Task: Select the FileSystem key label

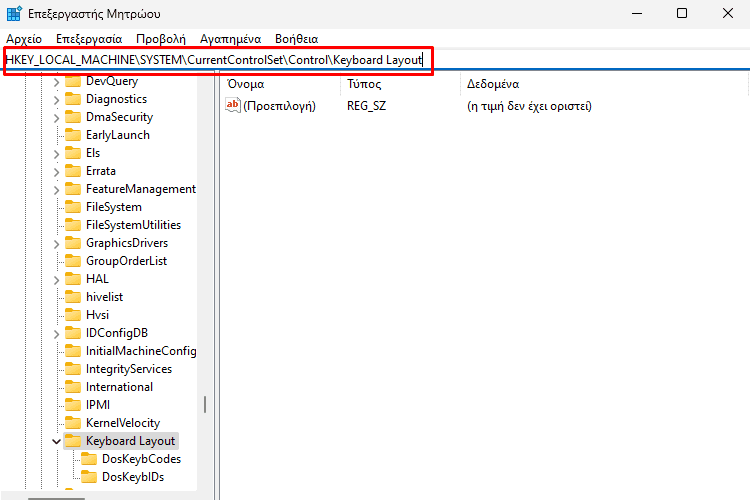Action: (114, 207)
